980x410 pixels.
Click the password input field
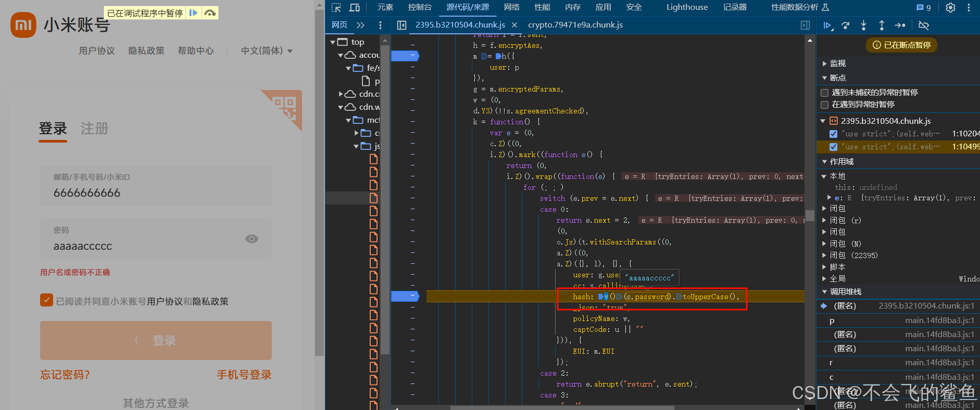tap(156, 239)
